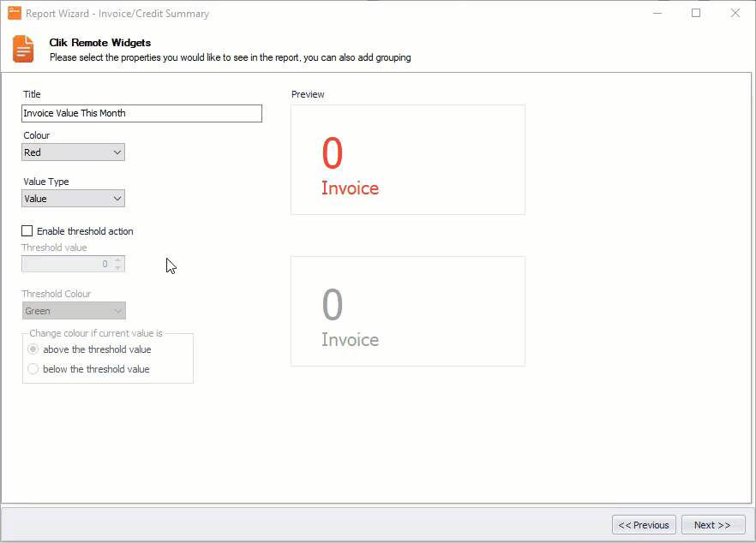The image size is (756, 543).
Task: Decrease Threshold value with down arrow
Action: pos(118,267)
